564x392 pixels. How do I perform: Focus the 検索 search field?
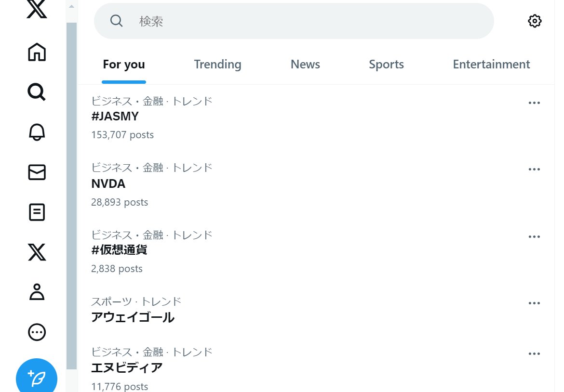[294, 21]
